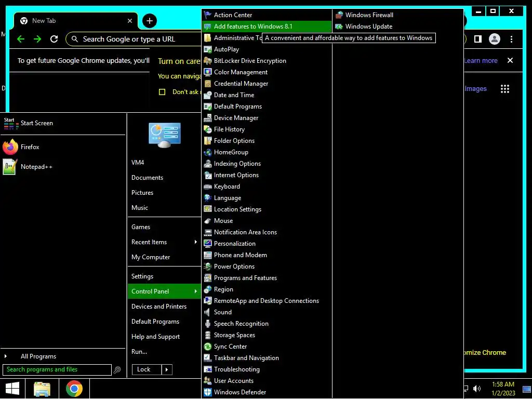
Task: Click the Notification Area Icons icon
Action: point(208,232)
